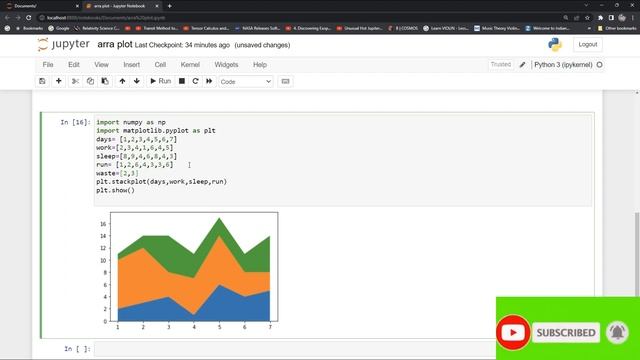Click the plt.stackplot code line

tap(161, 182)
